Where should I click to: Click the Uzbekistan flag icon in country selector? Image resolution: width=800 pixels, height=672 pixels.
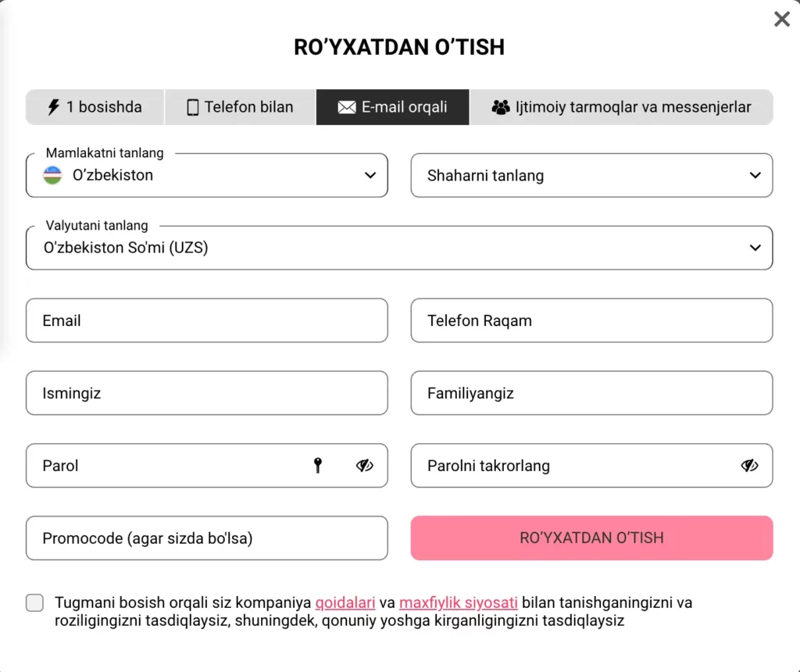click(x=52, y=175)
